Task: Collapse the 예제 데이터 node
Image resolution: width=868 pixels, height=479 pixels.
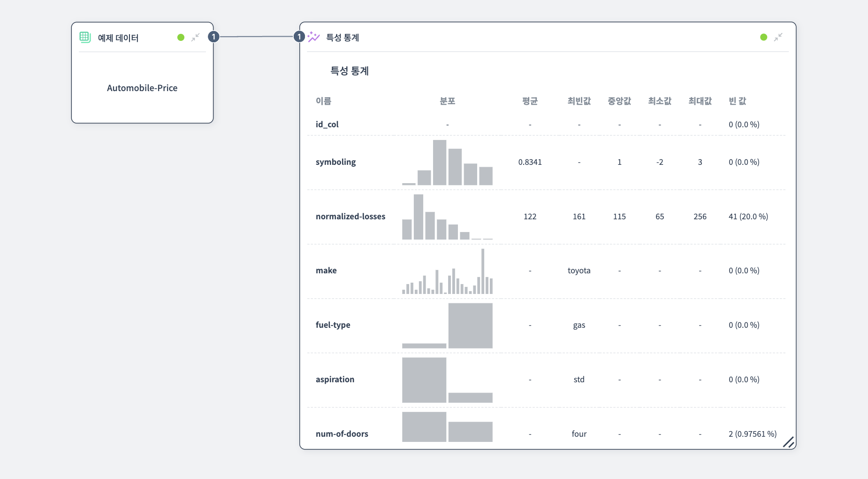Action: 196,37
